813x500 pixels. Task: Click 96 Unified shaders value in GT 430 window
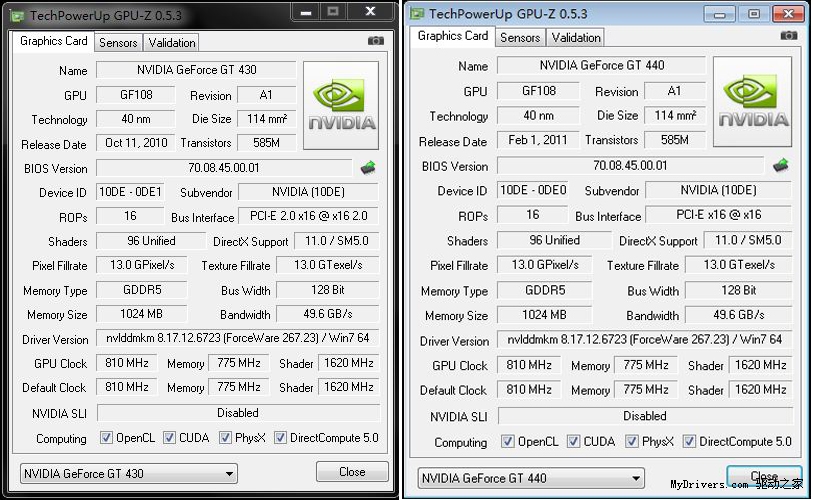[151, 241]
